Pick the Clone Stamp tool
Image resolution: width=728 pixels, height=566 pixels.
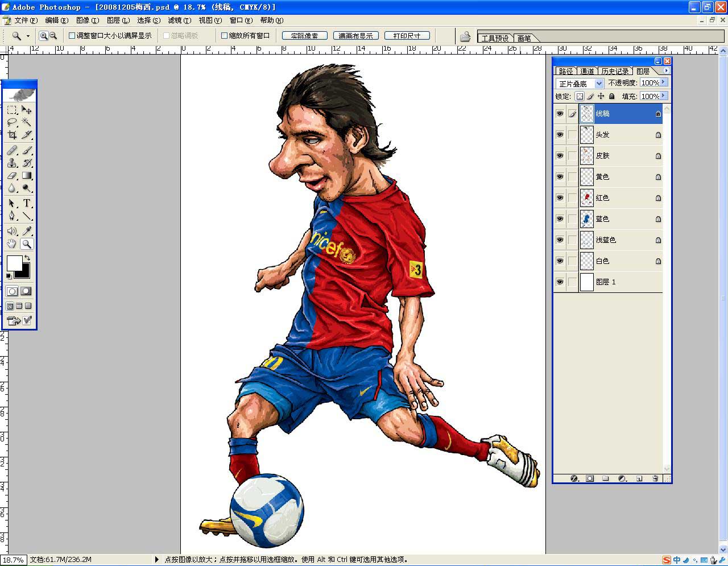pyautogui.click(x=12, y=163)
